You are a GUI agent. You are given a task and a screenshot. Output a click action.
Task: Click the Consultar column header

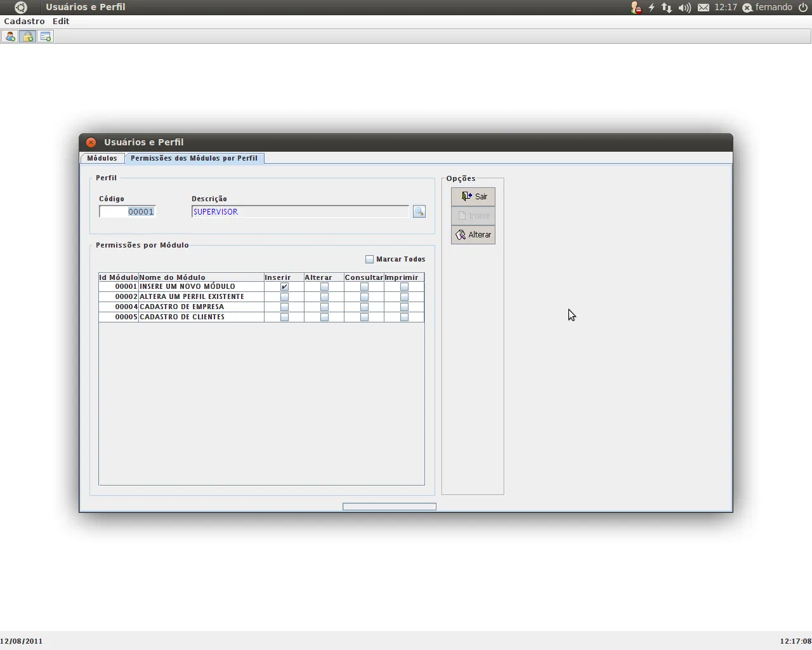[364, 277]
